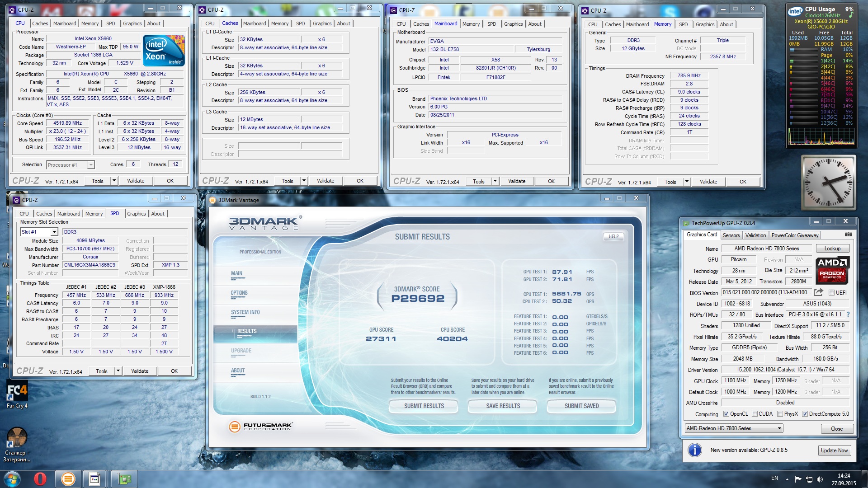Viewport: 868px width, 488px height.
Task: Click the GPU-Z screenshot camera icon
Action: pyautogui.click(x=848, y=235)
